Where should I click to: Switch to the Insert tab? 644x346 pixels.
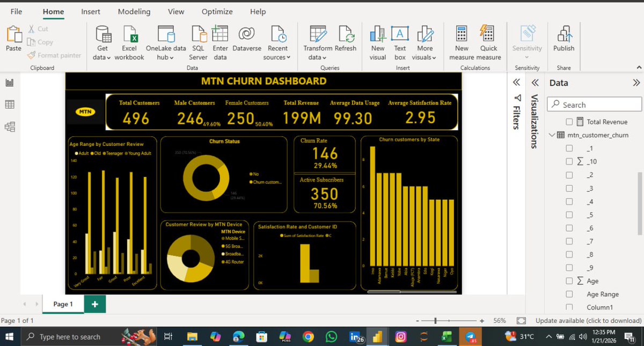coord(91,11)
